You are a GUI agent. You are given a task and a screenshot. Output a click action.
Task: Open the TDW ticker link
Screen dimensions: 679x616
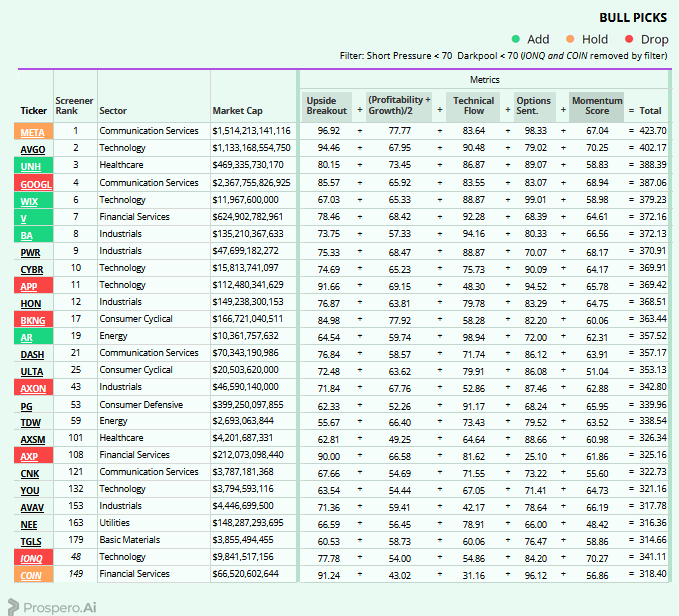[x=30, y=422]
